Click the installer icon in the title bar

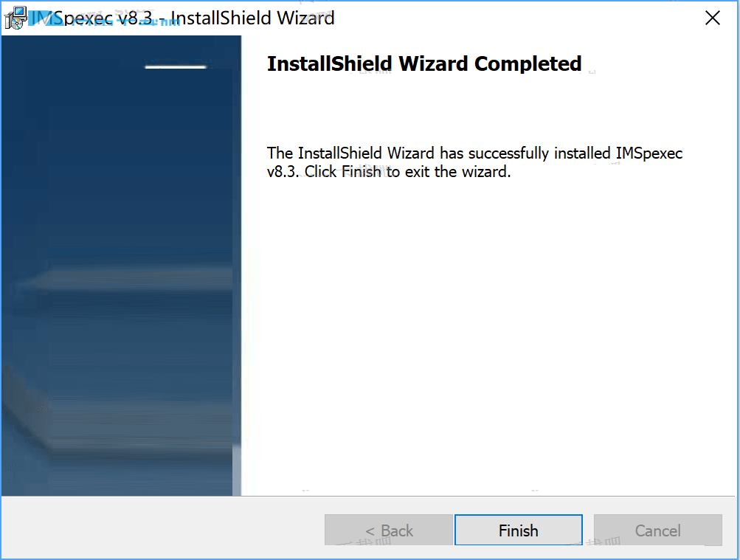[x=15, y=18]
